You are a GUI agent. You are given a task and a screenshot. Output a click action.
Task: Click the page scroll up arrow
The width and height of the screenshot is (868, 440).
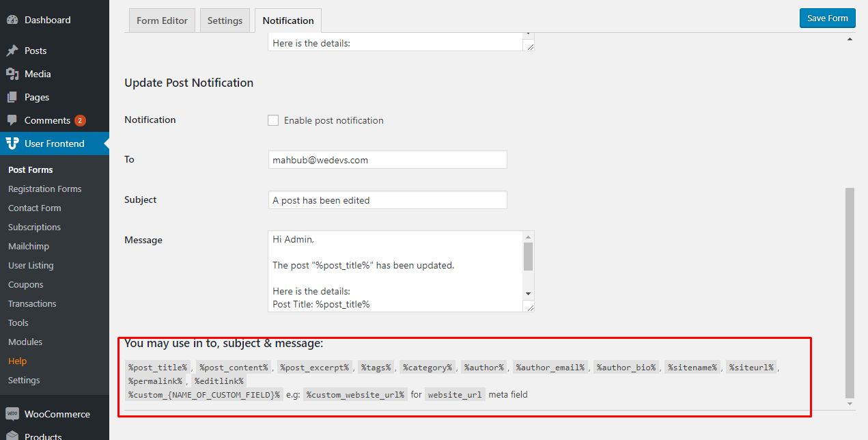pyautogui.click(x=850, y=39)
